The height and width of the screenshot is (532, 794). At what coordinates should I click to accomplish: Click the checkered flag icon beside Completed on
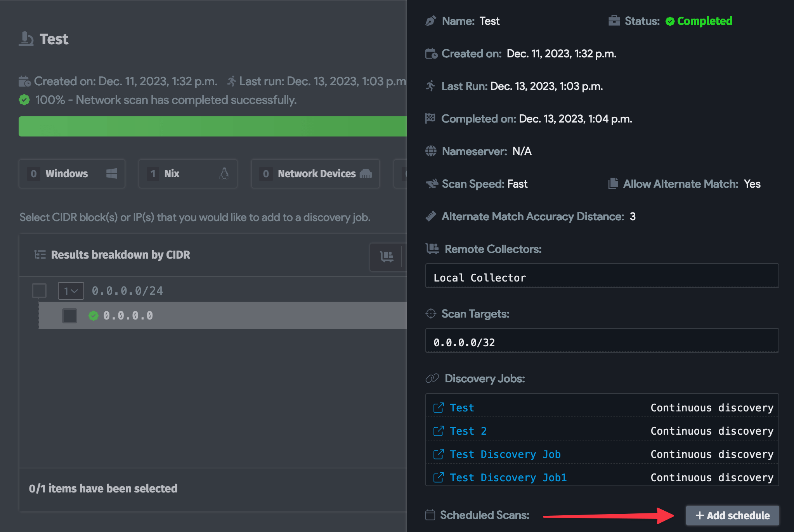pyautogui.click(x=430, y=118)
